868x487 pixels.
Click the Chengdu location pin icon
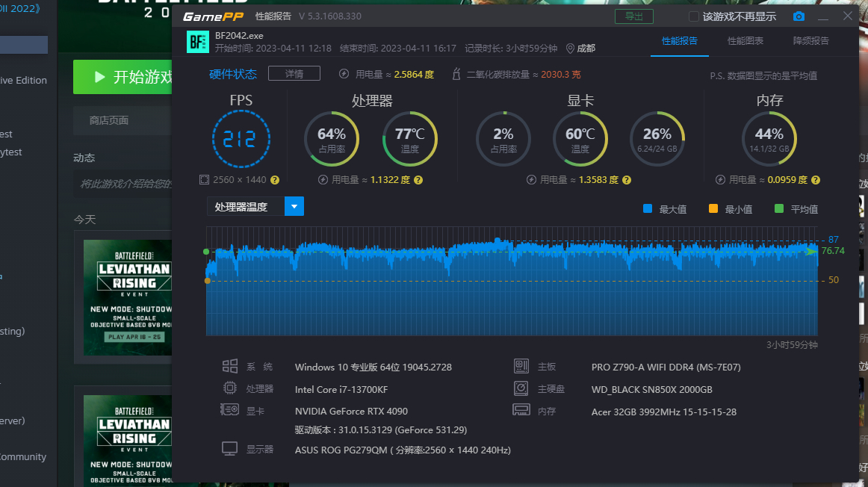pyautogui.click(x=570, y=49)
